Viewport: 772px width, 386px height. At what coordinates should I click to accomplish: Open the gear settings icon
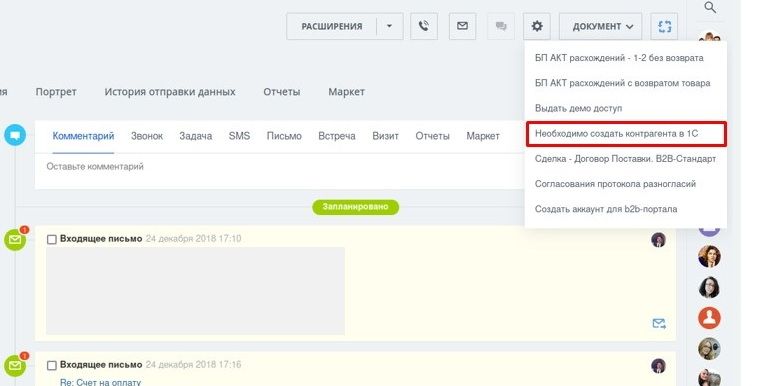click(537, 26)
